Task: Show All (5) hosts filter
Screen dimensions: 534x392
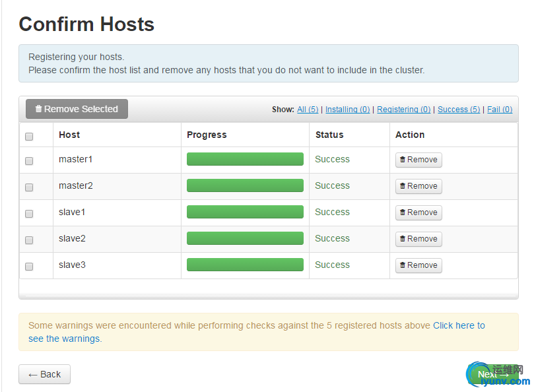Action: [308, 110]
